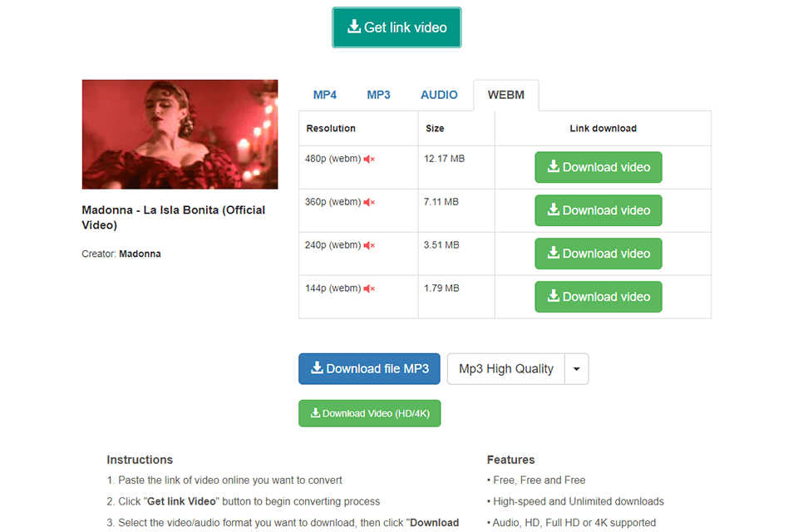Download the 144p webm video
This screenshot has height=532, width=798.
click(598, 297)
